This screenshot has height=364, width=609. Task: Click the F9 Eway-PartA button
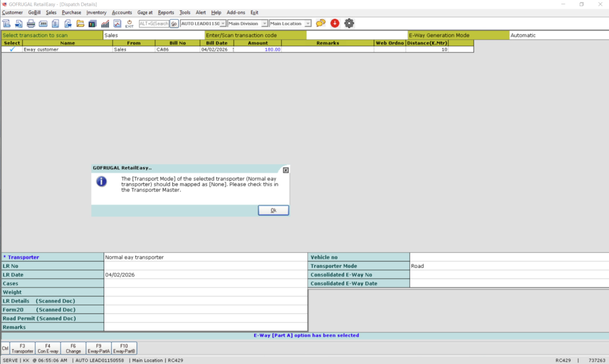(x=99, y=348)
